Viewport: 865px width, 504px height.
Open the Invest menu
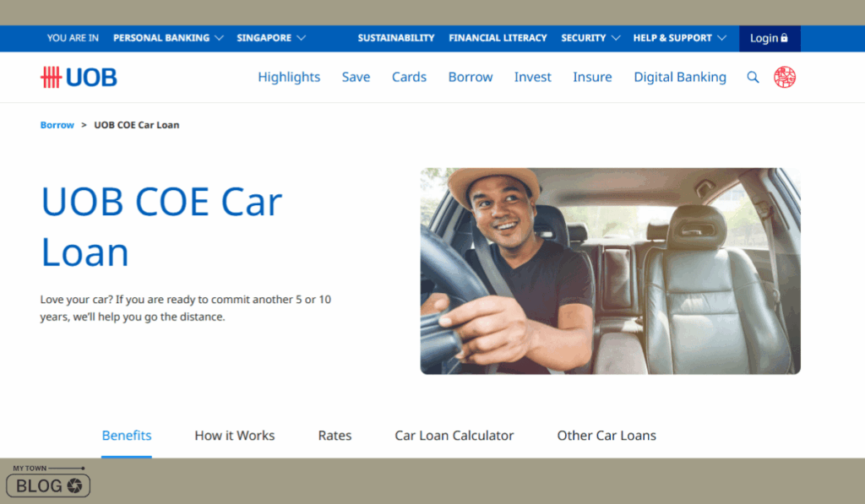tap(532, 77)
